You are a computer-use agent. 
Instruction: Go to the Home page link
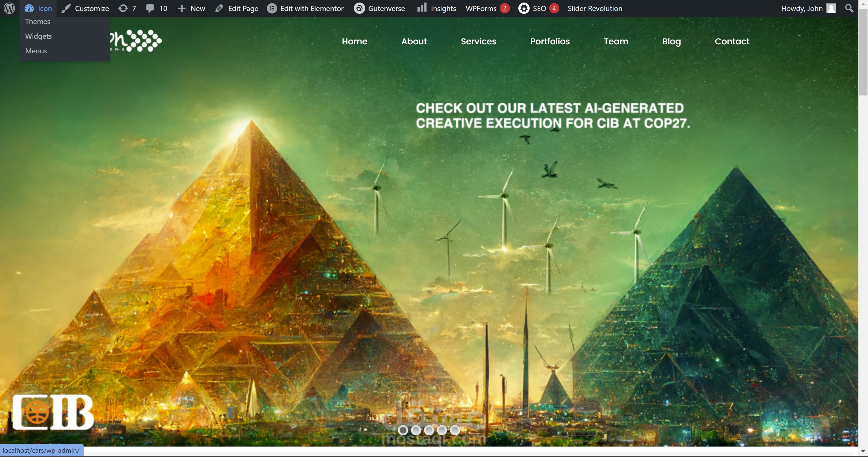click(354, 42)
